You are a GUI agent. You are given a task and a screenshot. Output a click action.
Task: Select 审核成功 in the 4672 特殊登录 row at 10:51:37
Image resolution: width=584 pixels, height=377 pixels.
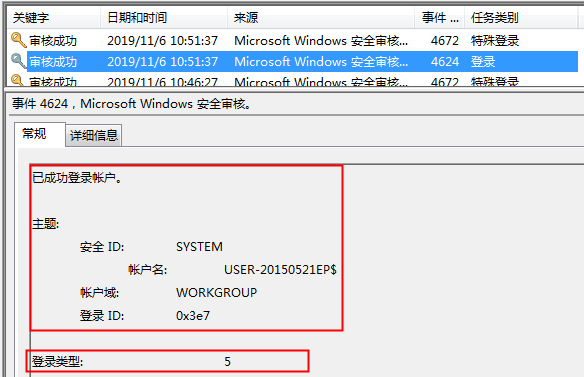(x=53, y=41)
